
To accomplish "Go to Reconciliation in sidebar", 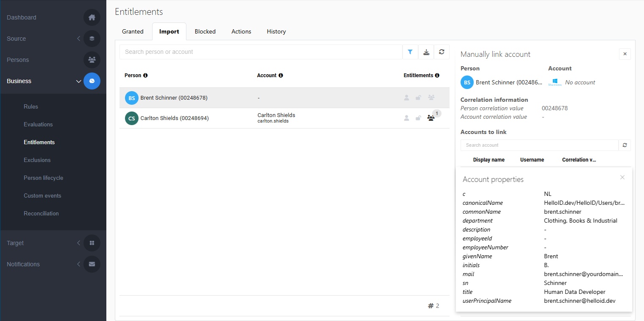I will point(41,213).
